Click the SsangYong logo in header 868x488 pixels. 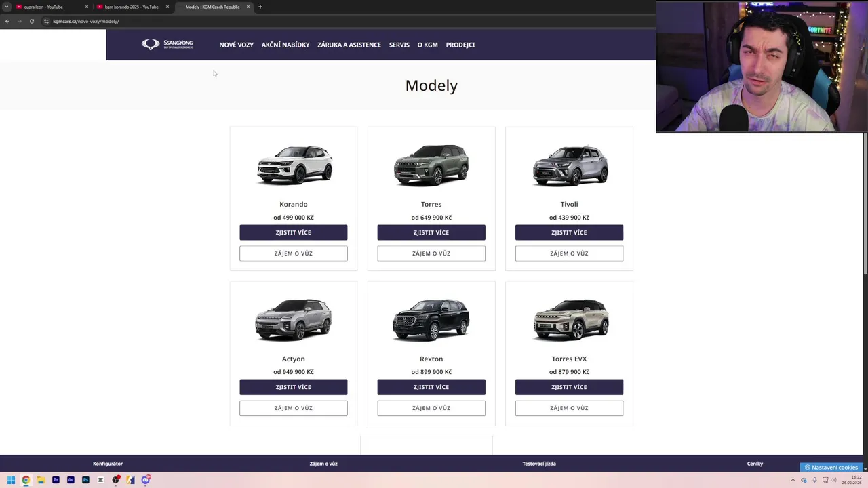(167, 45)
